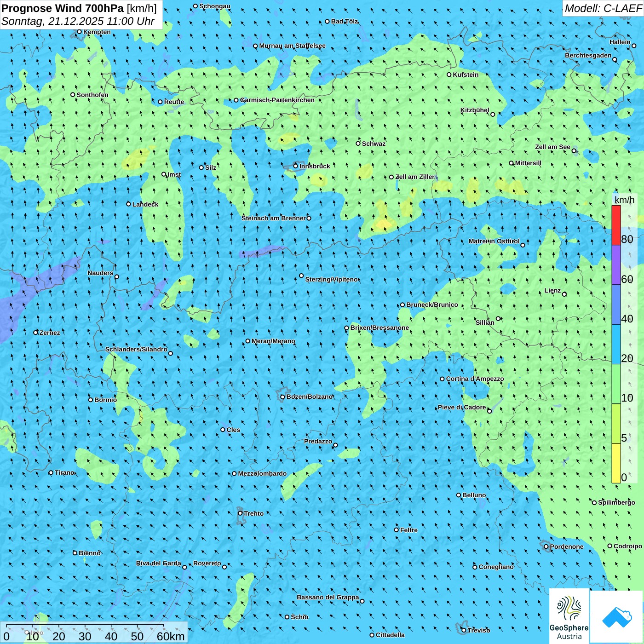Image resolution: width=644 pixels, height=644 pixels.
Task: Select the Innsbruck city label
Action: coord(315,166)
